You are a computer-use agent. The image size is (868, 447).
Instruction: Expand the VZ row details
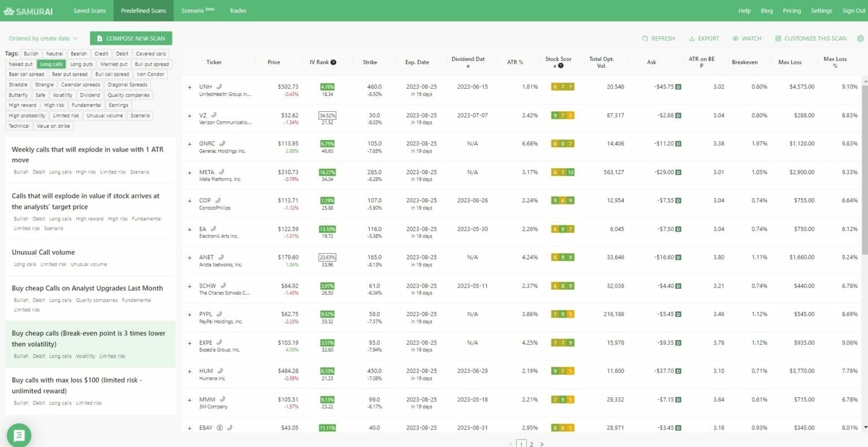(x=189, y=115)
